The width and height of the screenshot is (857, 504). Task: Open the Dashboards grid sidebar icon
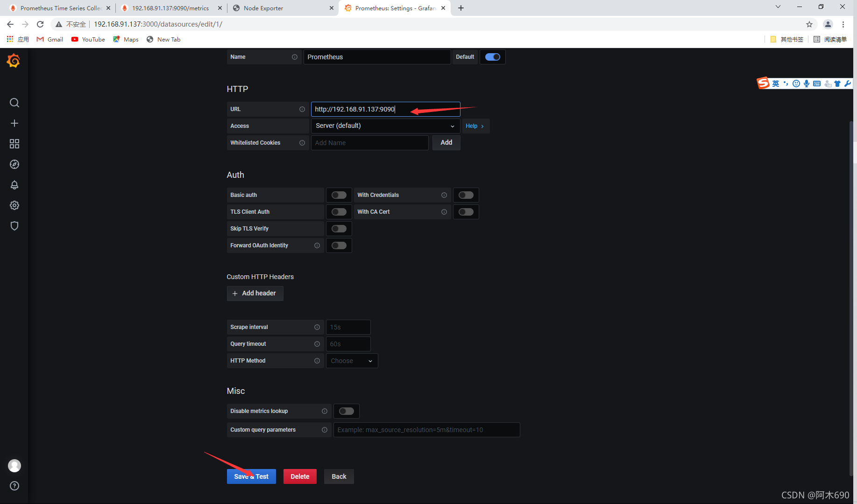coord(14,144)
